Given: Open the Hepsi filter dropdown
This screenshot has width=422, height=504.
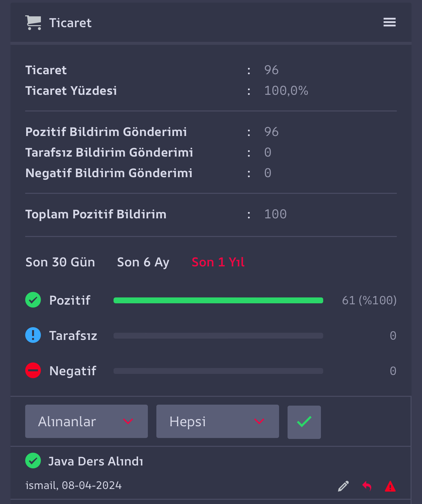Looking at the screenshot, I should click(218, 421).
